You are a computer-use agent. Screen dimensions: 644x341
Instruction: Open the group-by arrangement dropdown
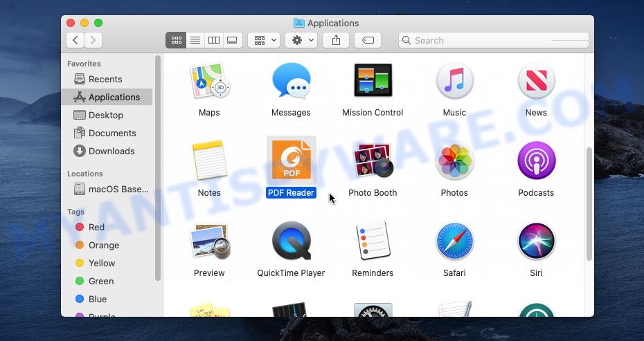[x=264, y=40]
